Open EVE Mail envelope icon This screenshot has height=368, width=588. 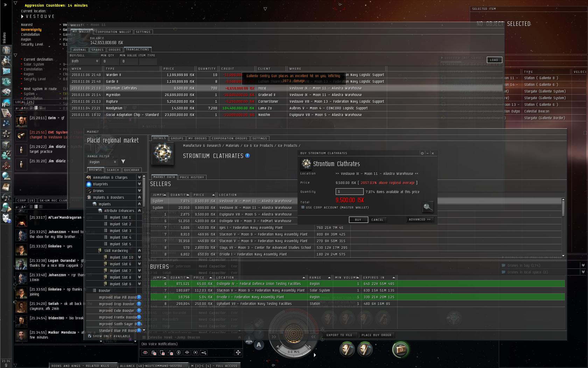6,71
